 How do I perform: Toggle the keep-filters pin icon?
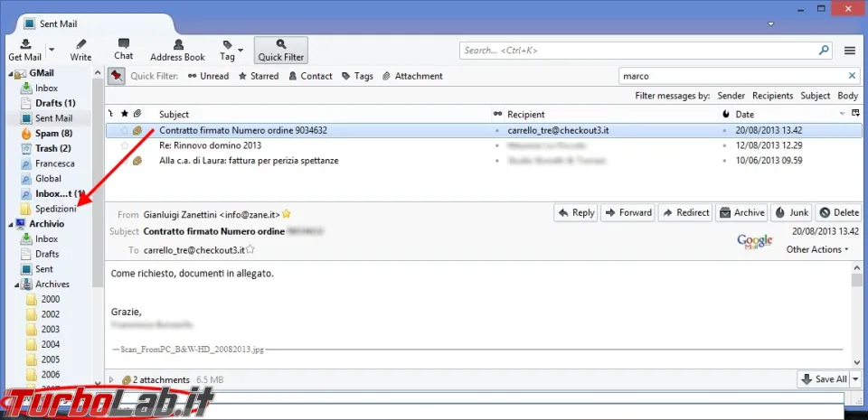click(117, 76)
